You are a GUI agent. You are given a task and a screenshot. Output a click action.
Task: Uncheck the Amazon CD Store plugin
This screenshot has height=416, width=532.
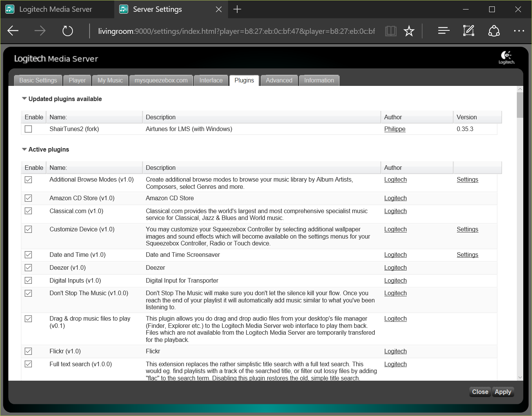point(28,198)
